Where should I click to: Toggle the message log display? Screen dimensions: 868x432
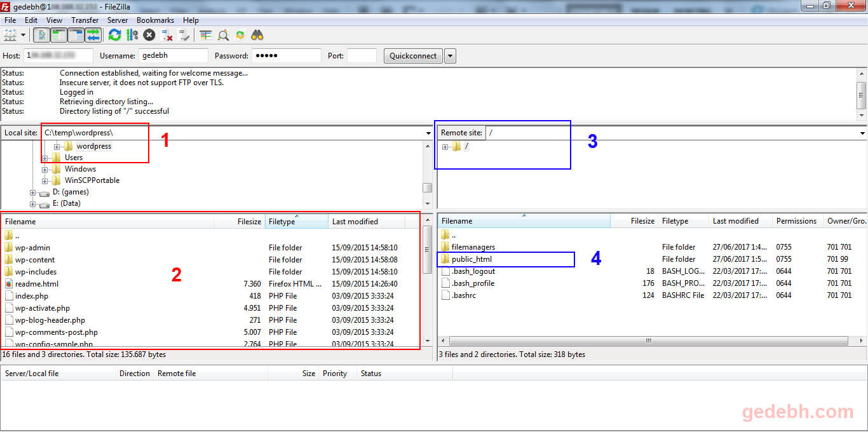[41, 35]
